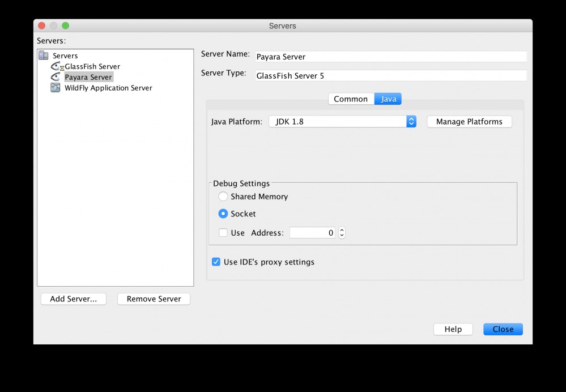The height and width of the screenshot is (392, 566).
Task: Switch to the Common tab
Action: pyautogui.click(x=351, y=99)
